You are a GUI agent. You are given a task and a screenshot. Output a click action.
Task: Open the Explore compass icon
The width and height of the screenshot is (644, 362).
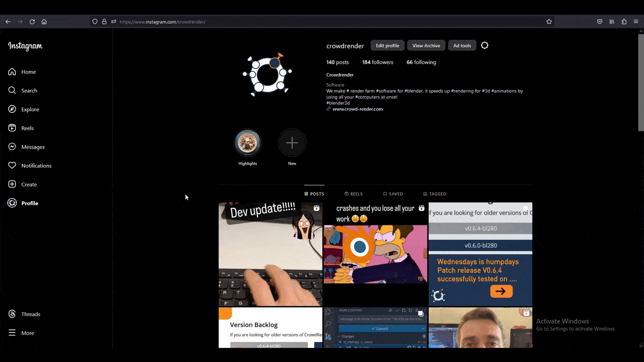pos(12,109)
